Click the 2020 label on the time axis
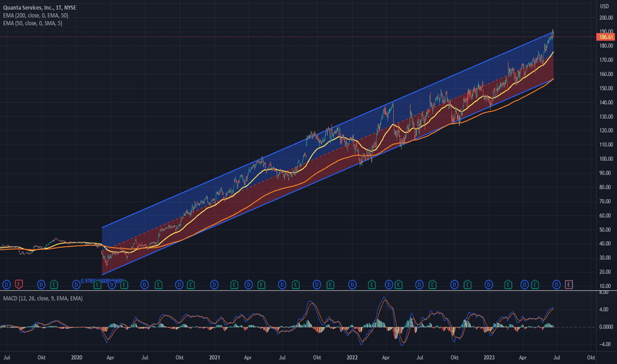 [76, 357]
